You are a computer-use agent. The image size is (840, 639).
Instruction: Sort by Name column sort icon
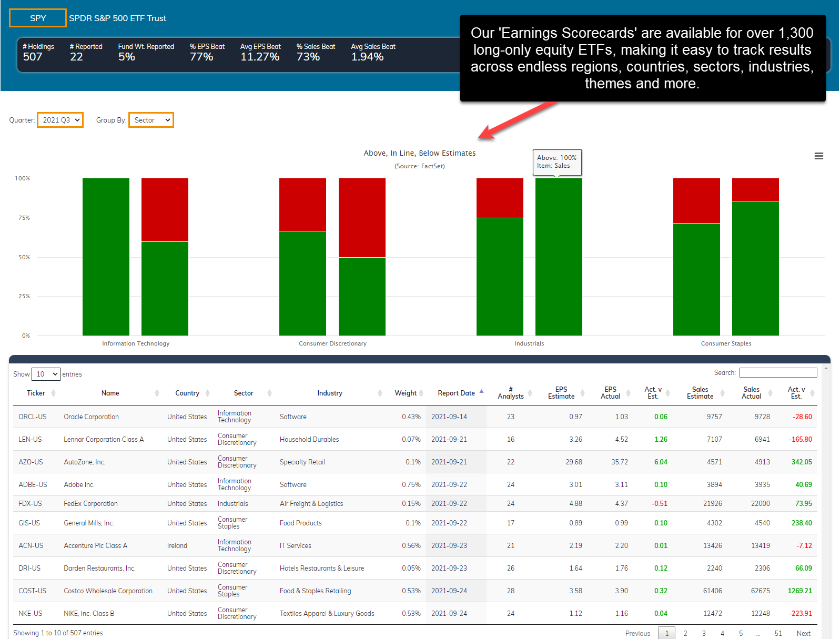[157, 393]
